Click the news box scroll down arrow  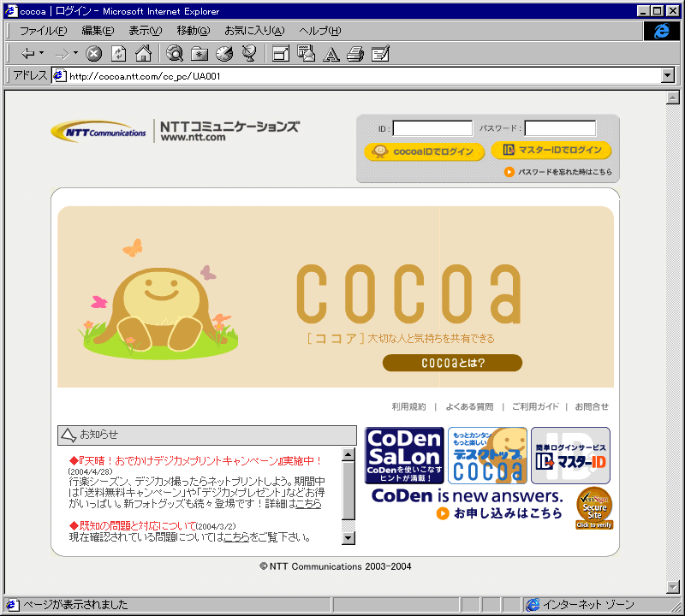pos(348,538)
